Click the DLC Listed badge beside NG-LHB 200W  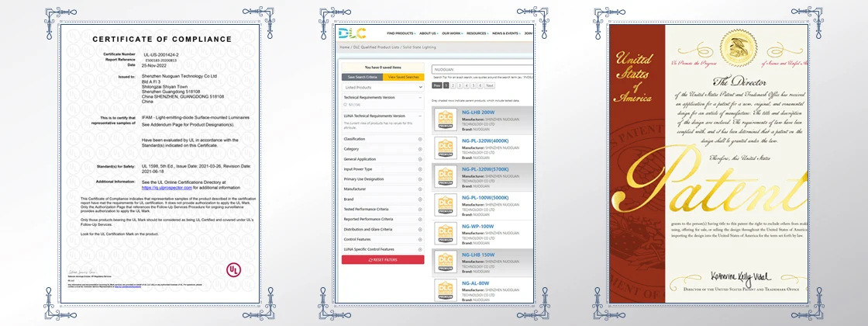[x=446, y=120]
